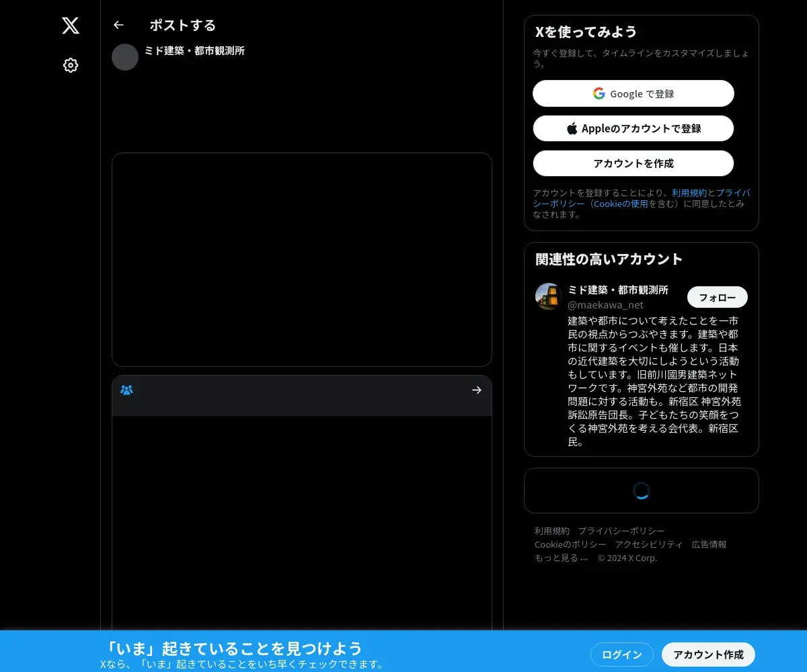Click the ポストする page heading
Screen dimensions: 807x672
point(183,25)
